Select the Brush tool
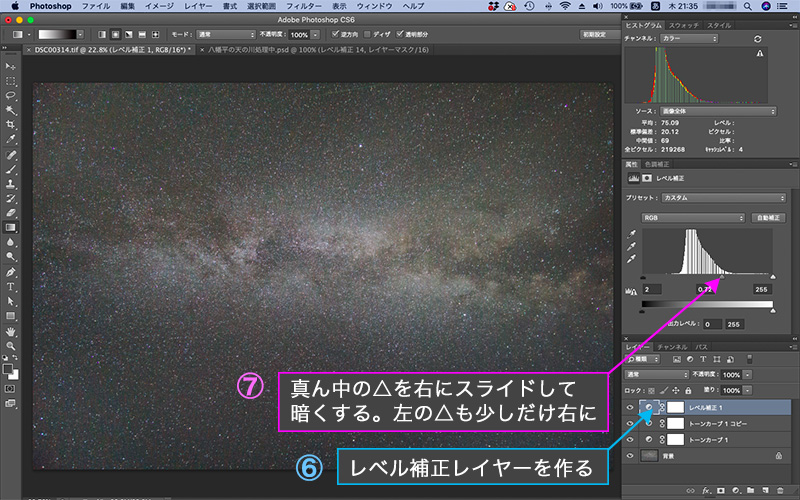The width and height of the screenshot is (800, 500). (x=10, y=169)
